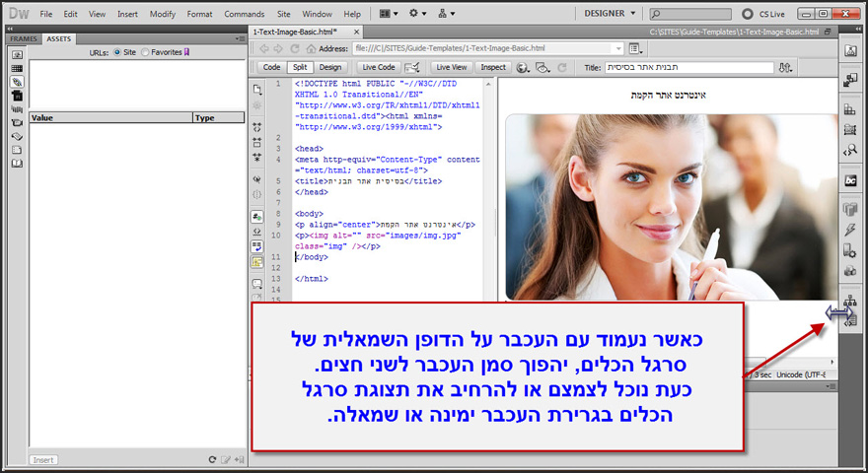This screenshot has width=868, height=473.
Task: Open the File Management arrows icon
Action: [x=785, y=67]
